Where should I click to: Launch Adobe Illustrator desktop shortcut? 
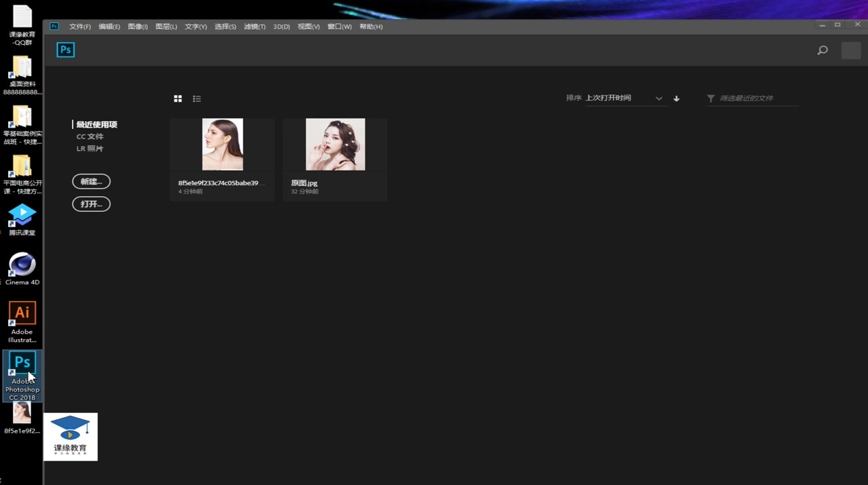coord(22,322)
